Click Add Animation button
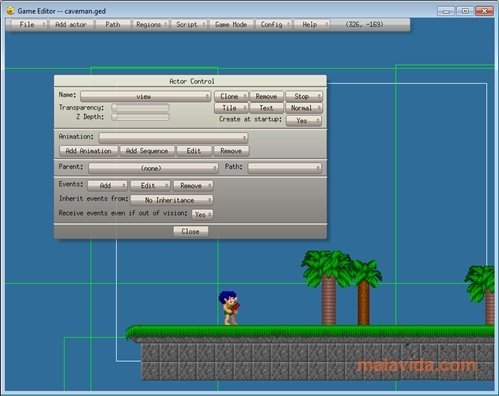This screenshot has width=499, height=396. point(88,151)
